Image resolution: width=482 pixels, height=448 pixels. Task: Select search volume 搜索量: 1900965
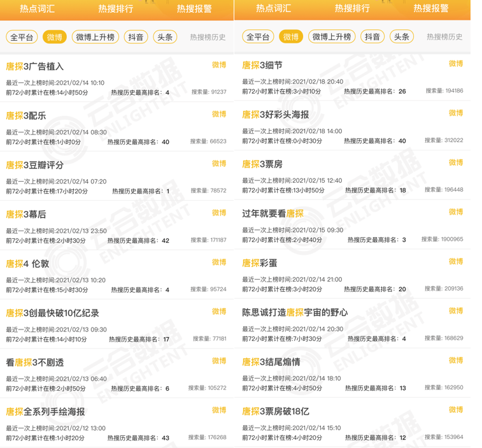point(442,239)
